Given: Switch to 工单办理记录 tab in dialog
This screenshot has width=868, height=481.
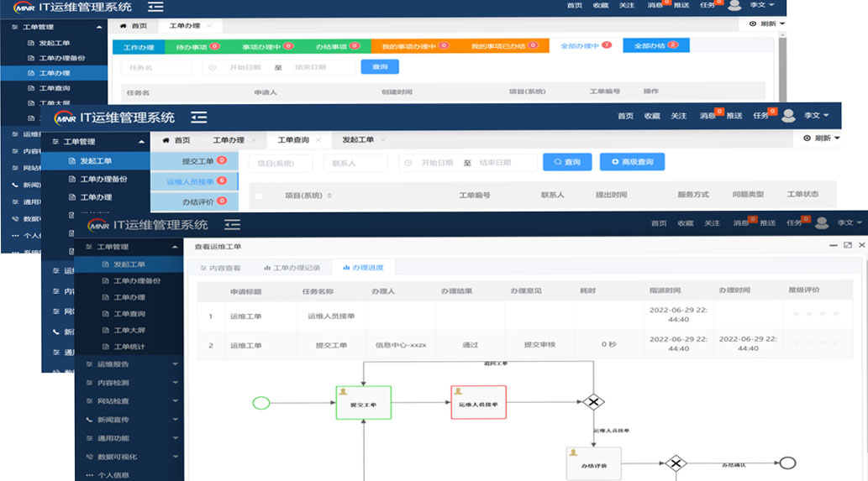Looking at the screenshot, I should (292, 268).
